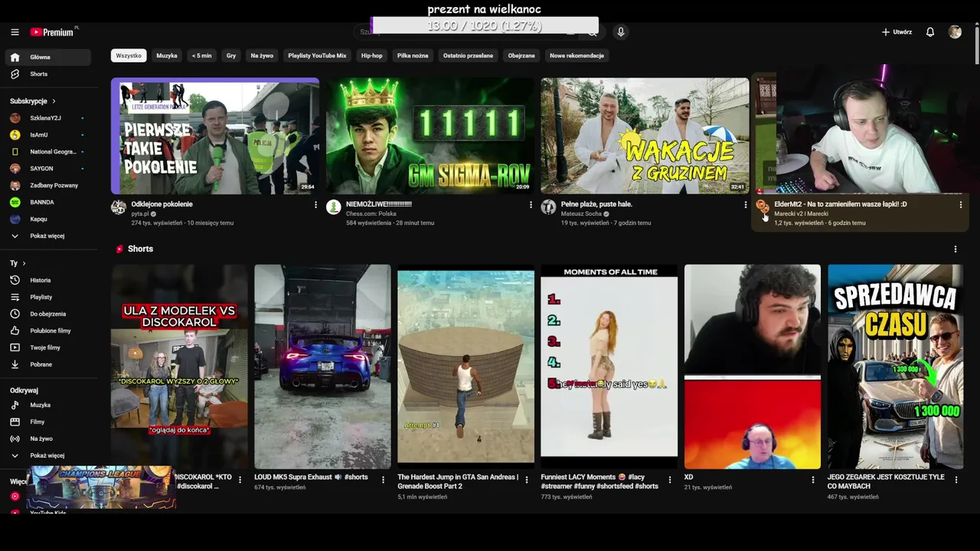Click pyta.pl channel avatar
Screen dimensions: 980x551
pos(118,207)
